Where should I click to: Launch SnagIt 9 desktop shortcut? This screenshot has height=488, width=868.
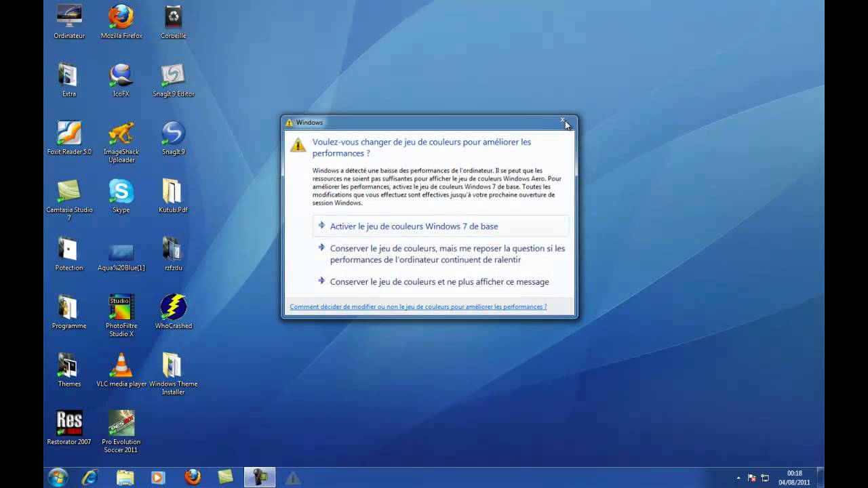pyautogui.click(x=174, y=138)
